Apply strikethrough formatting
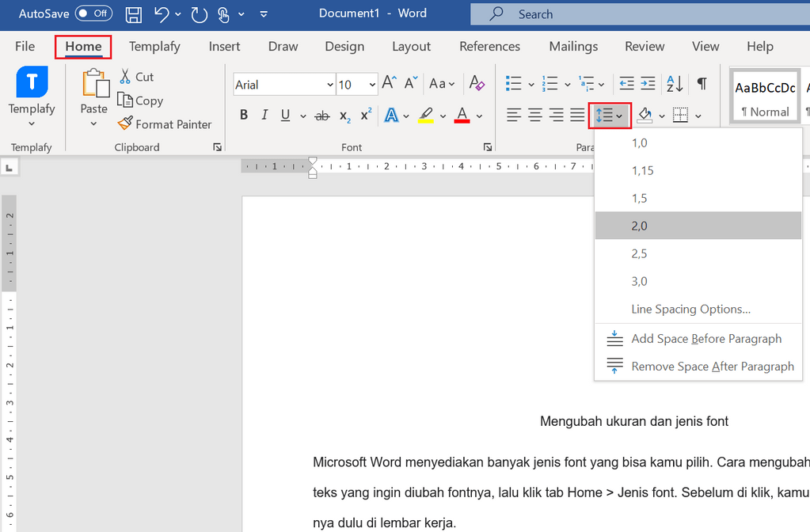 point(321,115)
